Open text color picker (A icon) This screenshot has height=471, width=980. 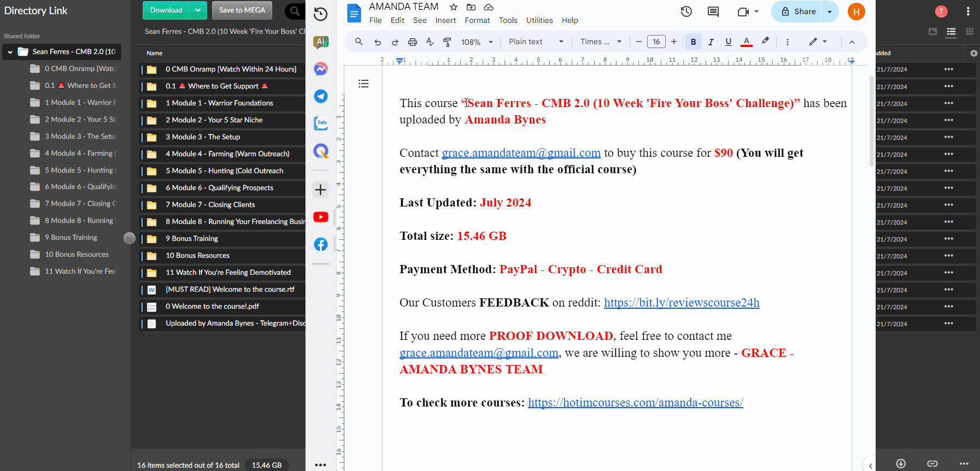pos(746,42)
